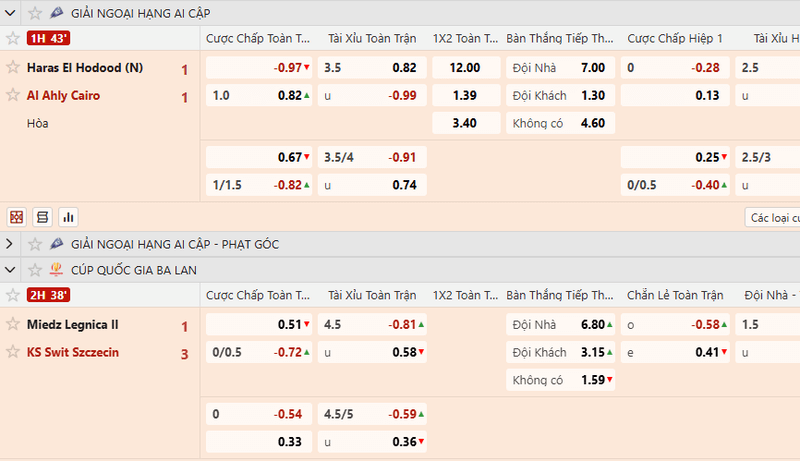Select Al Ahly Cairo 1X2 odds 1.39
Screen dimensions: 800x461
[x=464, y=96]
